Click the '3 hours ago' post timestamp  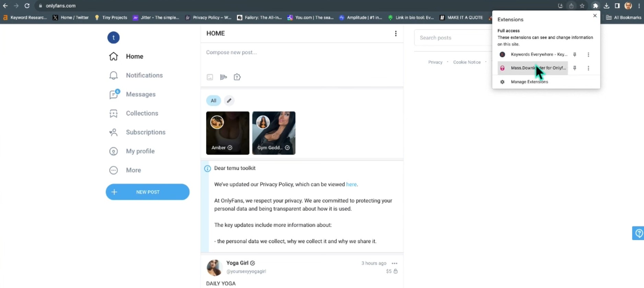click(x=374, y=263)
